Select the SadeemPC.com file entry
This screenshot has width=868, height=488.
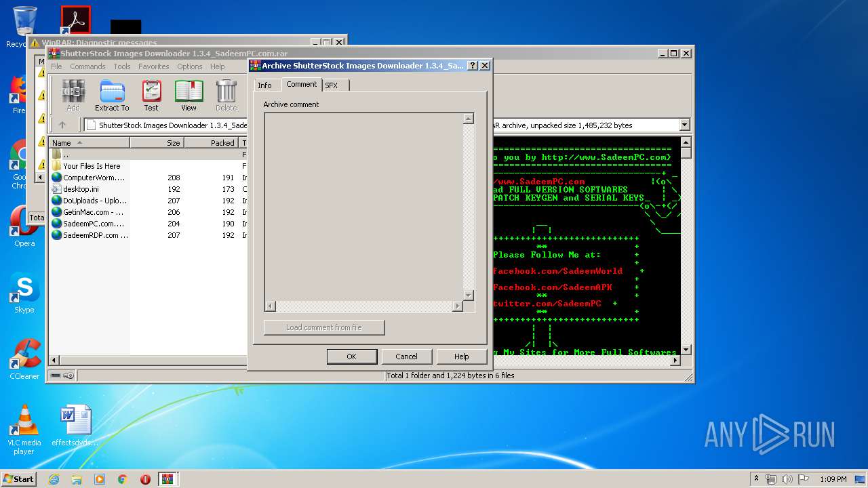pyautogui.click(x=88, y=224)
